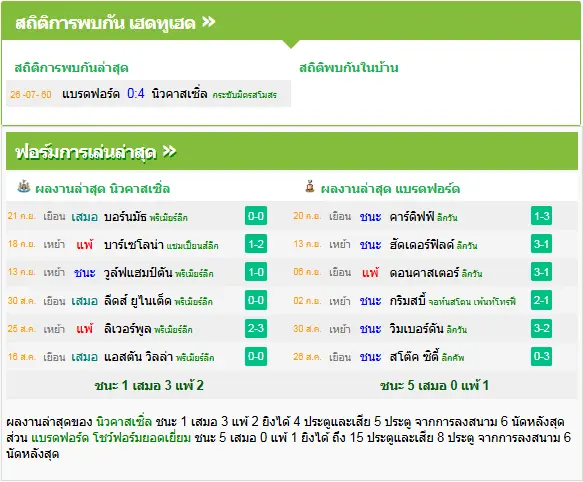583x482 pixels.
Task: Click ชนะ result in the วูล์ฟแฮมป์ตัน row
Action: (x=85, y=273)
